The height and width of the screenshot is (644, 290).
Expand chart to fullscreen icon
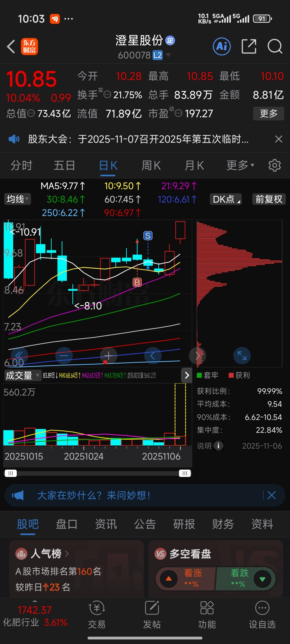click(242, 356)
